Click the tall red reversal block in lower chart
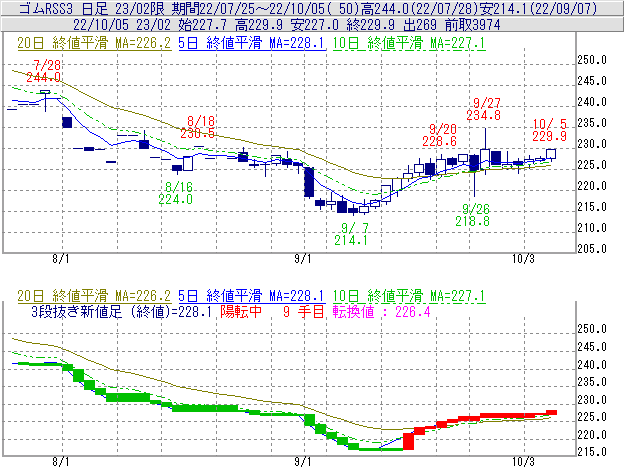Viewport: 624px width, 475px height. [408, 442]
